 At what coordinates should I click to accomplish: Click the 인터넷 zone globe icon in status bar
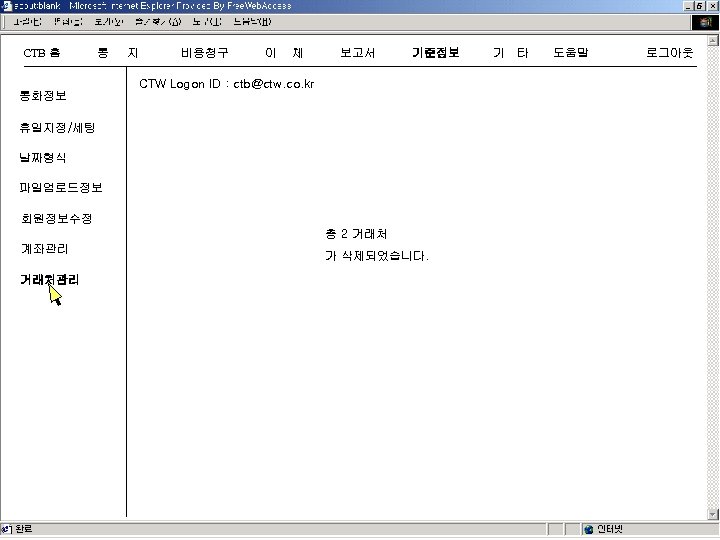pos(589,529)
